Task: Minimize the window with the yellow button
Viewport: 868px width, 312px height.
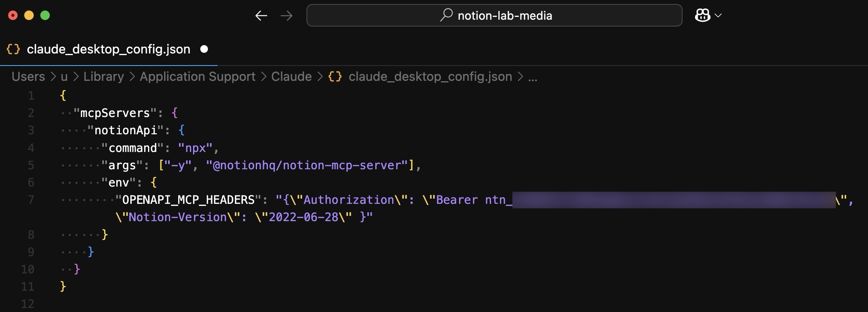Action: coord(29,15)
